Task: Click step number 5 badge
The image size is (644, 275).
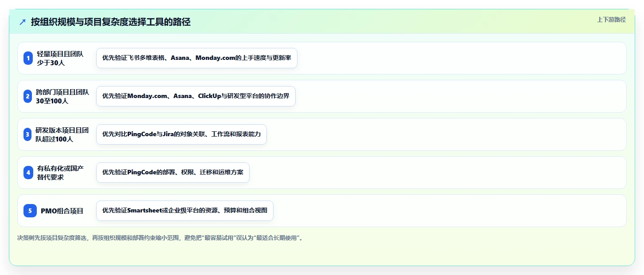Action: click(x=30, y=211)
